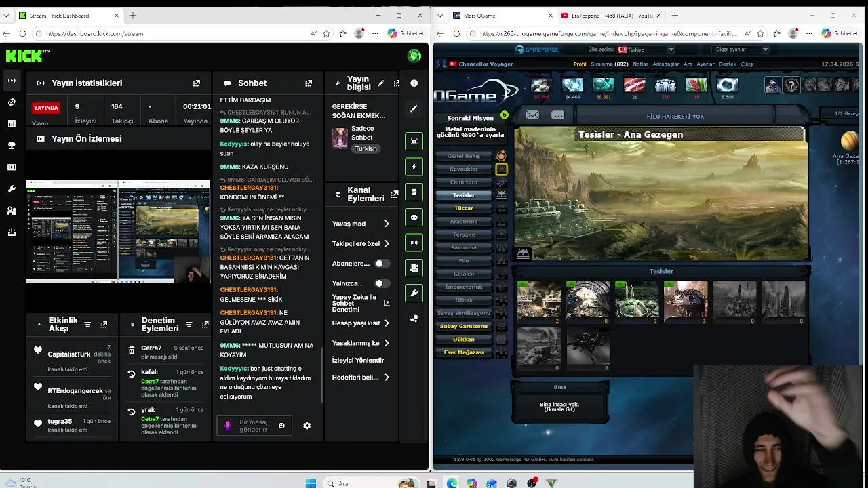868x488 pixels.
Task: Click the dark matter icon showing 8.500
Action: (x=727, y=85)
